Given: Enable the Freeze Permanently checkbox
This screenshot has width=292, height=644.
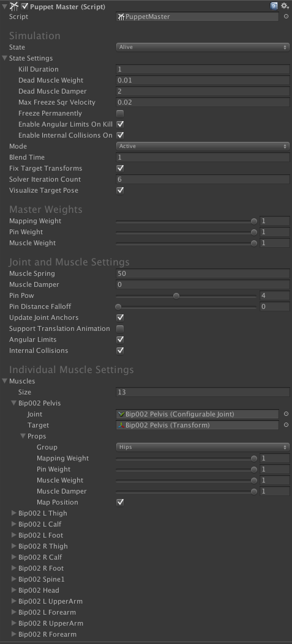Looking at the screenshot, I should (120, 113).
